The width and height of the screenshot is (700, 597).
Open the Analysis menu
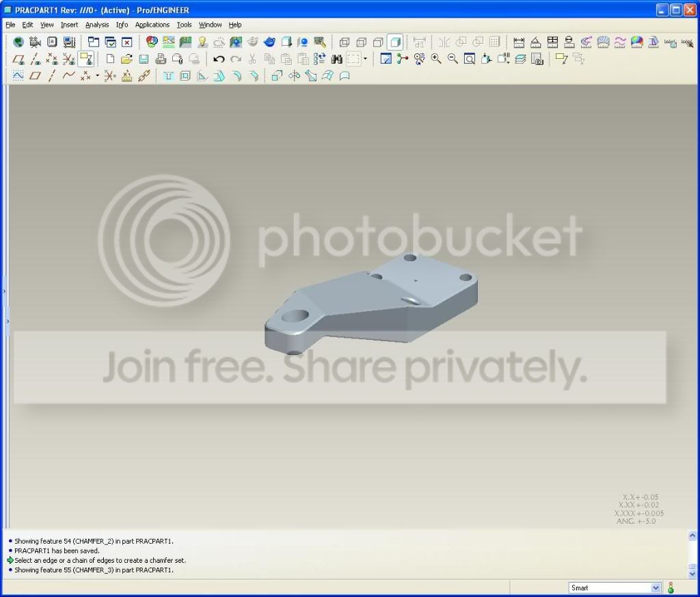[97, 25]
